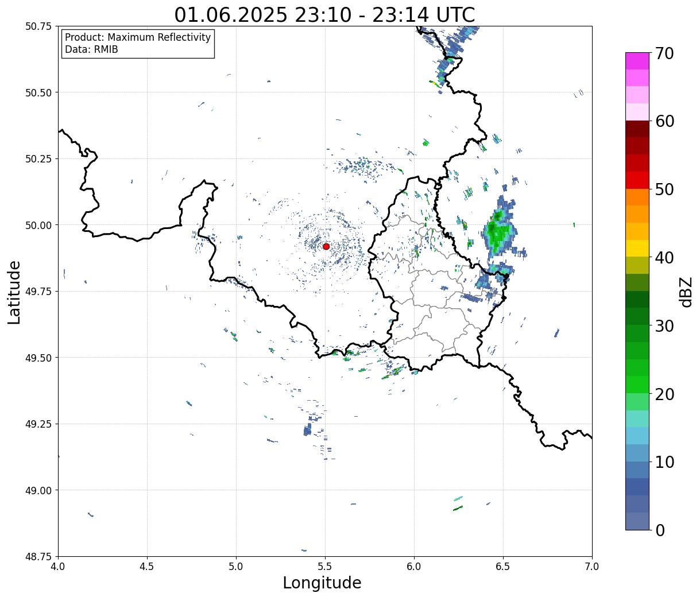Viewport: 700px width, 597px height.
Task: Click colorbar tick label 20
Action: tap(664, 394)
